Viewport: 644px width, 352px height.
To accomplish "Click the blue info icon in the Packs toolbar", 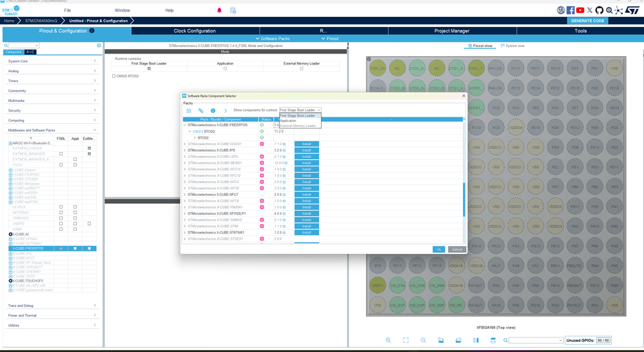I will coord(213,110).
